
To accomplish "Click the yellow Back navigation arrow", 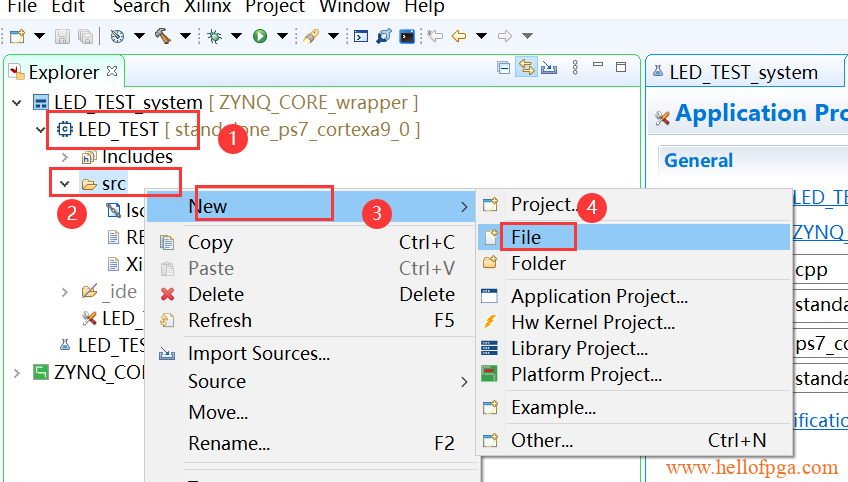I will [x=459, y=36].
